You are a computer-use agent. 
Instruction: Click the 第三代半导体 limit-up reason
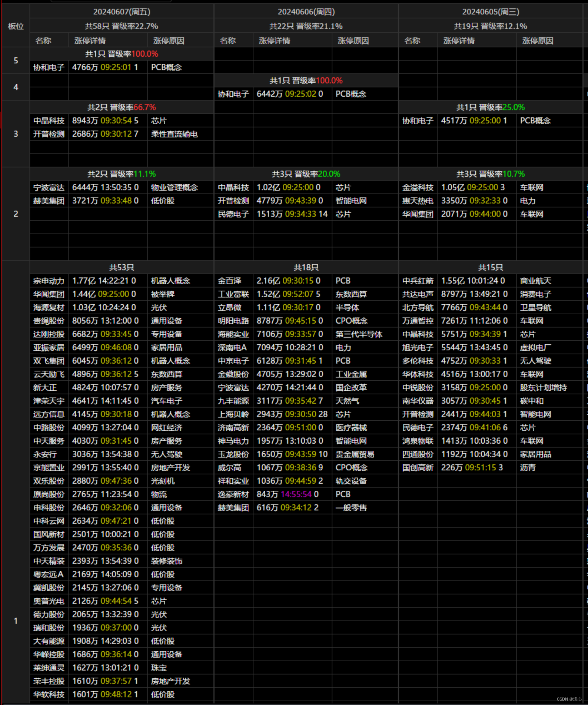pyautogui.click(x=359, y=334)
